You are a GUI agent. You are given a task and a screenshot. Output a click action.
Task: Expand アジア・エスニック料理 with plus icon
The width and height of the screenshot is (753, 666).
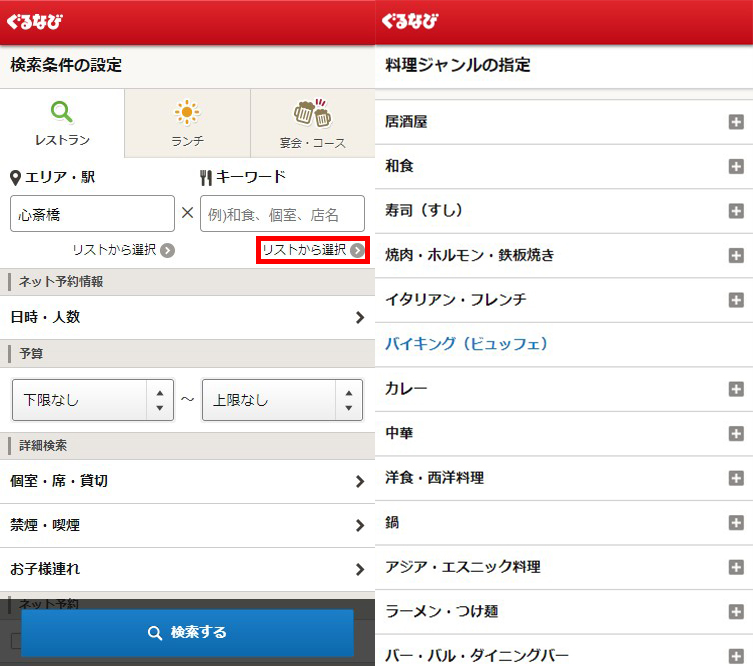click(736, 567)
